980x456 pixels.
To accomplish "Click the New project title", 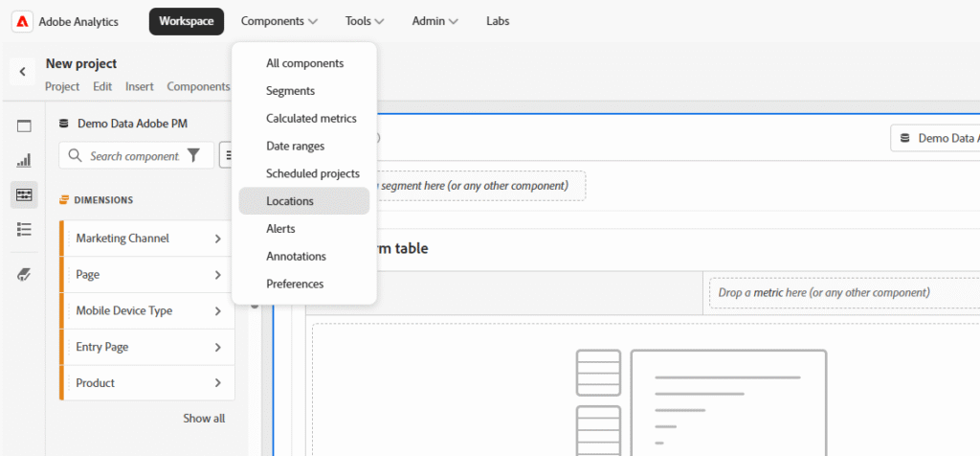I will pos(81,64).
